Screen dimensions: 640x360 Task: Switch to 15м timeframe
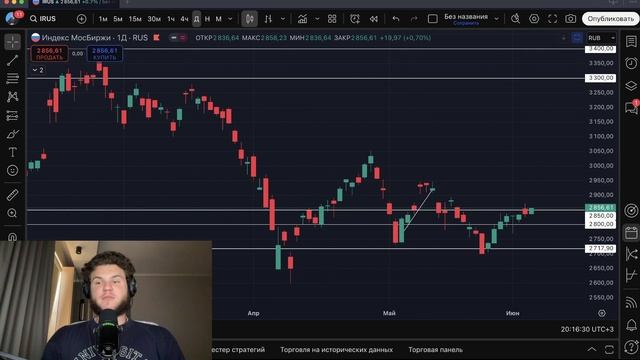click(x=135, y=19)
